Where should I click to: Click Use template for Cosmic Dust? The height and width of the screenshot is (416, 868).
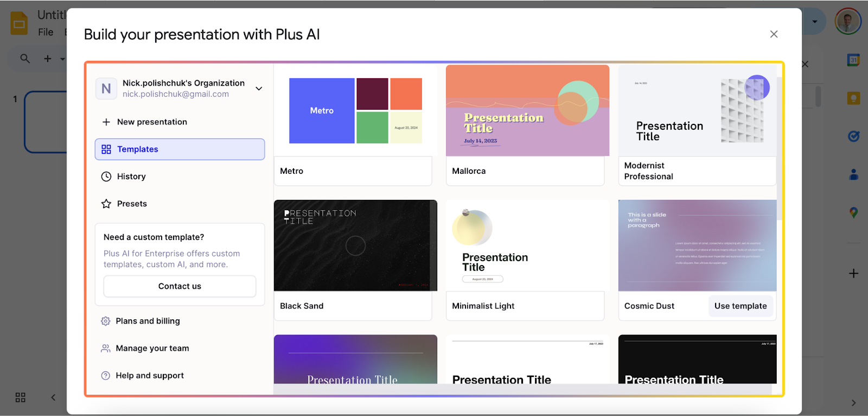click(x=741, y=306)
